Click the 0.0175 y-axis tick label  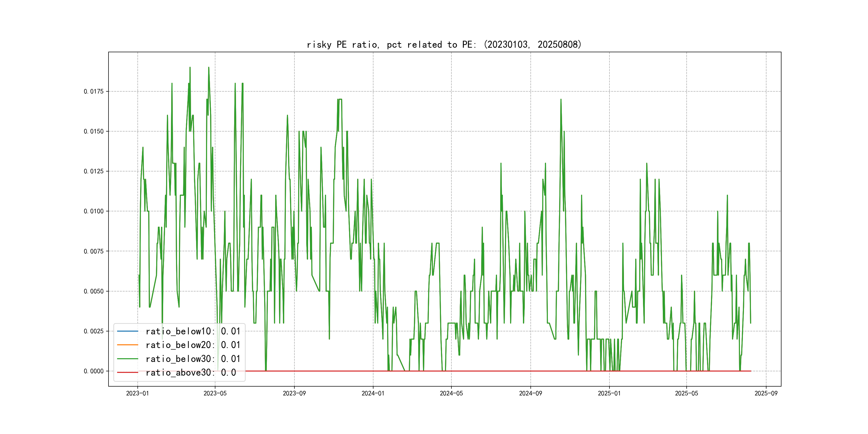tap(94, 91)
